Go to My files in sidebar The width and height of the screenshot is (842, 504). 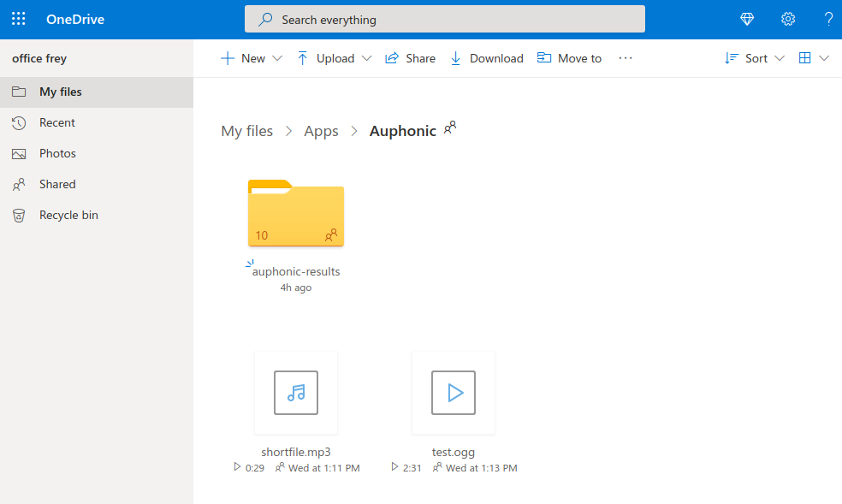pyautogui.click(x=97, y=92)
